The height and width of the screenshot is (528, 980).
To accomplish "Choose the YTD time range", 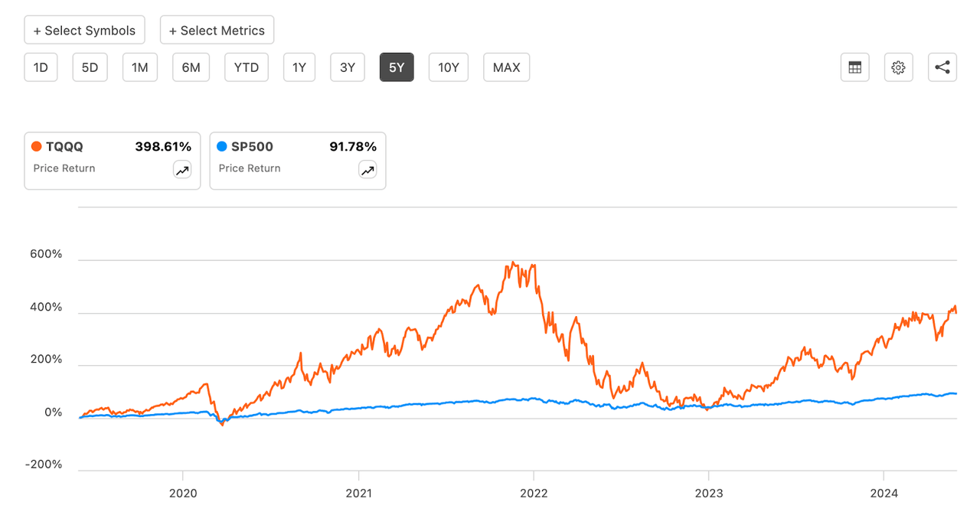I will click(x=246, y=67).
